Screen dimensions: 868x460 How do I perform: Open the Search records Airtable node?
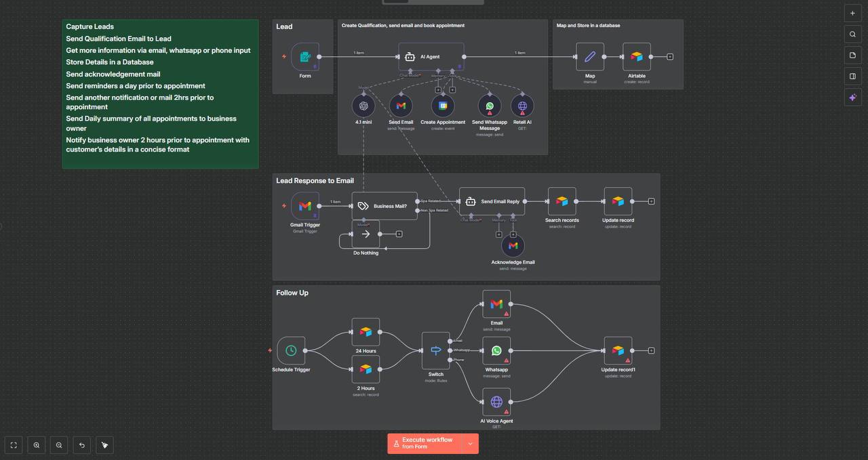[x=562, y=201]
